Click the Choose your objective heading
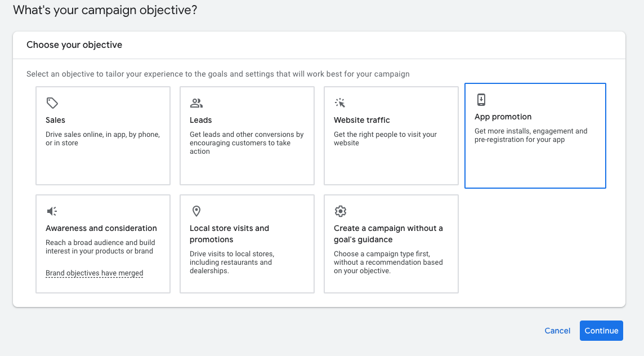The width and height of the screenshot is (644, 356). 74,45
